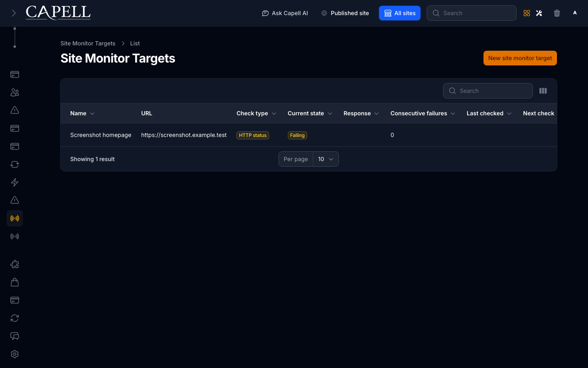Open Ask Capell AI

click(x=285, y=13)
